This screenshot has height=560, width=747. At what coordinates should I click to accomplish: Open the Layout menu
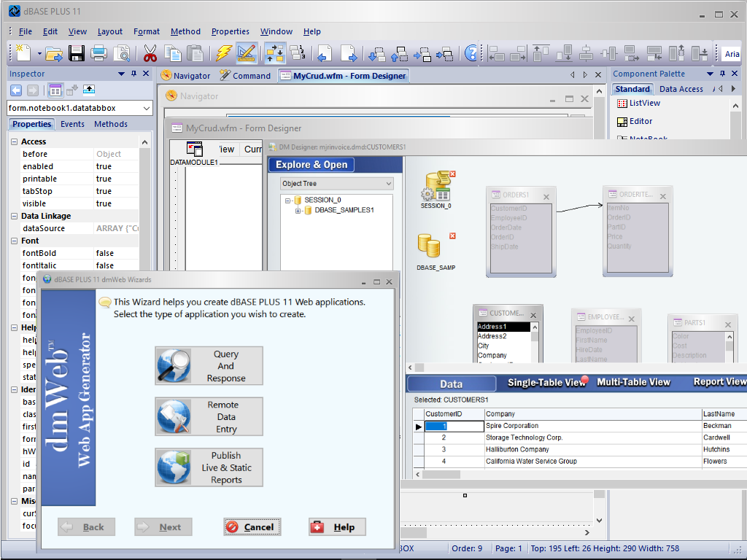(x=110, y=31)
